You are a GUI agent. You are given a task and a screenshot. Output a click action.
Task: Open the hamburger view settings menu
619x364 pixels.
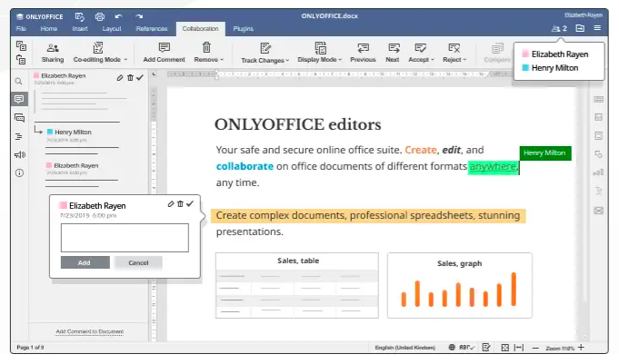(597, 28)
